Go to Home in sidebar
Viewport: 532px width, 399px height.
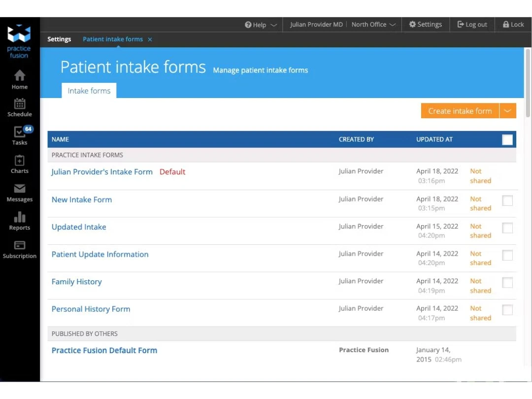[x=20, y=80]
